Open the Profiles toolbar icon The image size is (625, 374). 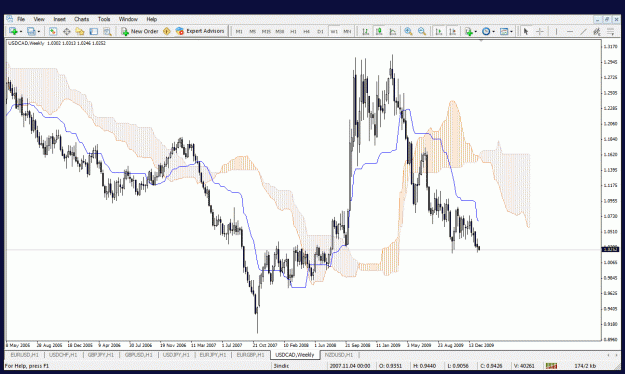[x=31, y=31]
